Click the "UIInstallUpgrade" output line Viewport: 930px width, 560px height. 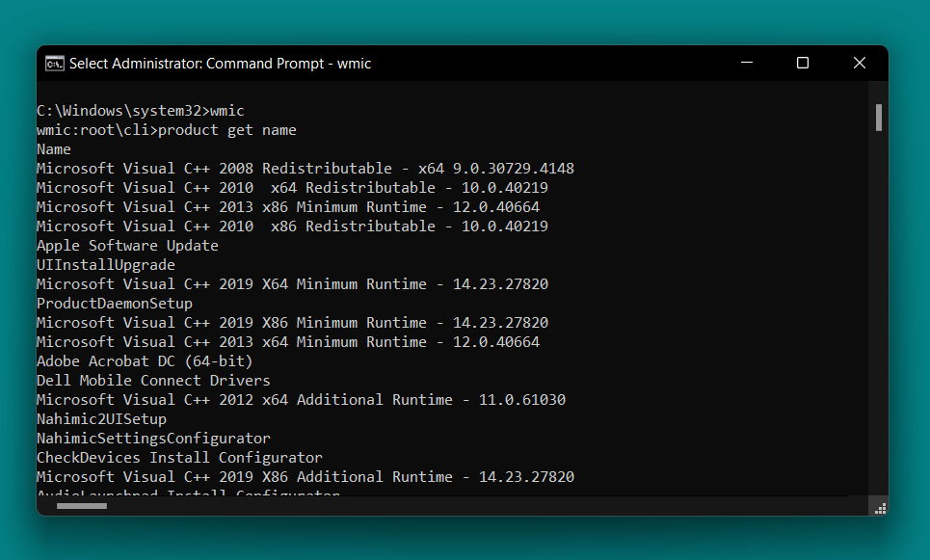coord(106,265)
